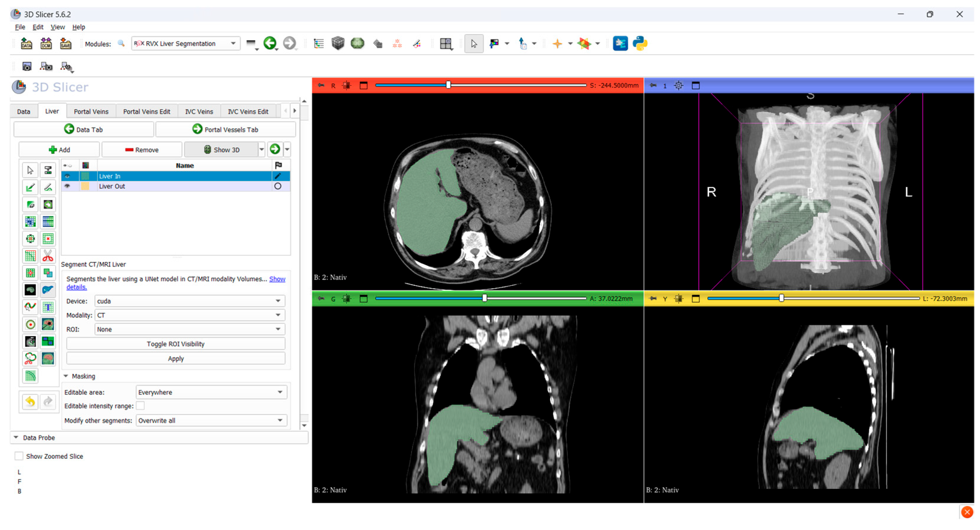The width and height of the screenshot is (980, 530).
Task: Select the Scissors effect icon
Action: (48, 256)
